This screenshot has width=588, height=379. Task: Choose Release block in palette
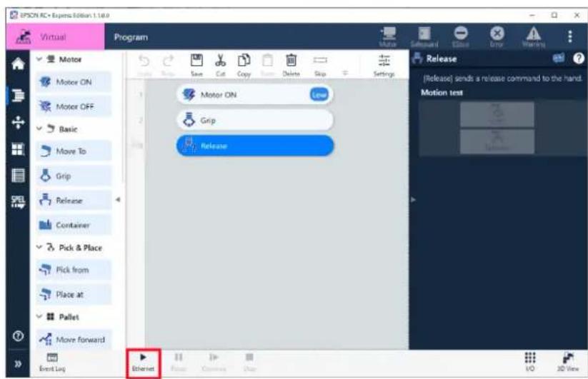74,201
